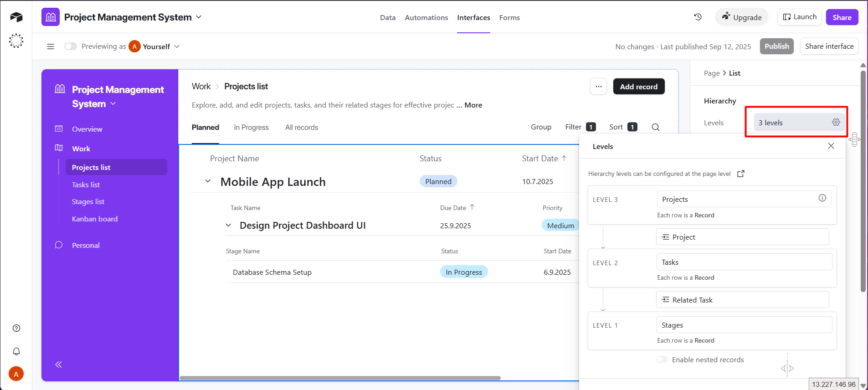Enable nested records toggle
This screenshot has height=390, width=868.
coord(662,359)
